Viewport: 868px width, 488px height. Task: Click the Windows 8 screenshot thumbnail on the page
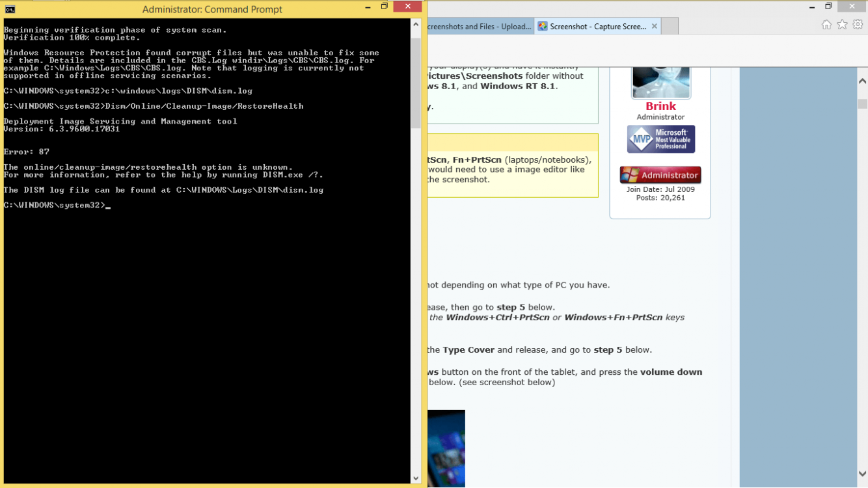click(x=446, y=449)
